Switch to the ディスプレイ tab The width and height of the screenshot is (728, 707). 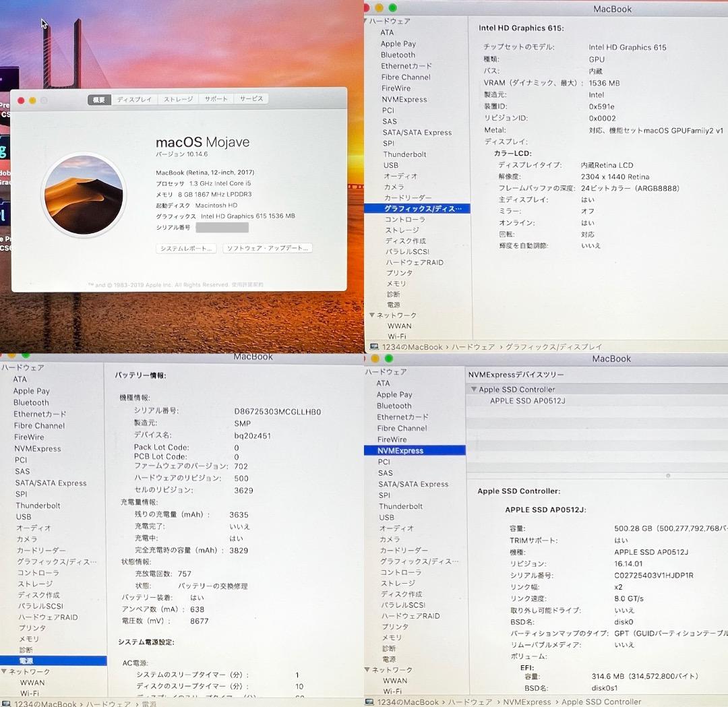coord(135,98)
